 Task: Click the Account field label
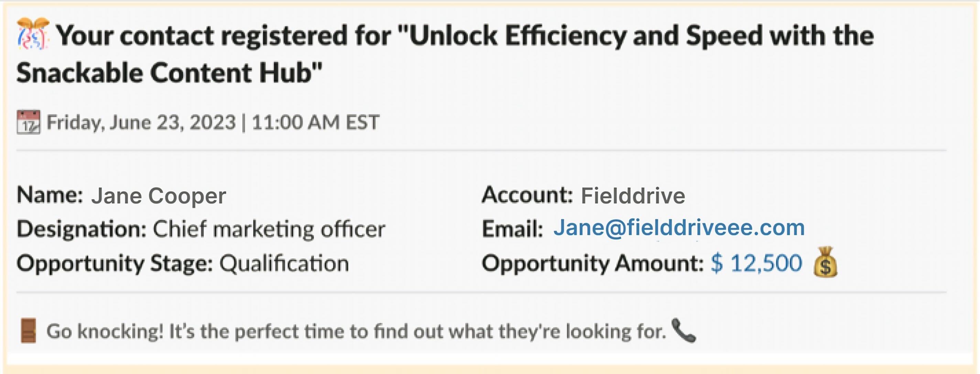pyautogui.click(x=527, y=195)
